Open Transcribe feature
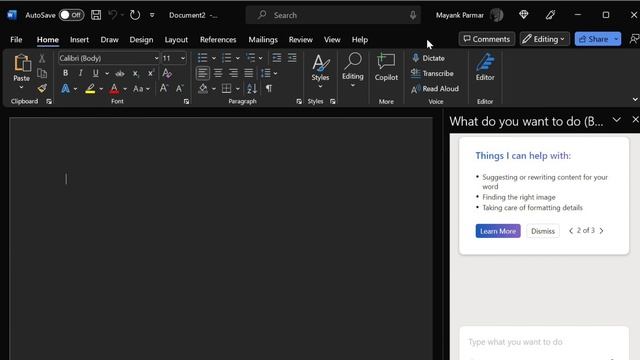The height and width of the screenshot is (360, 640). click(432, 73)
